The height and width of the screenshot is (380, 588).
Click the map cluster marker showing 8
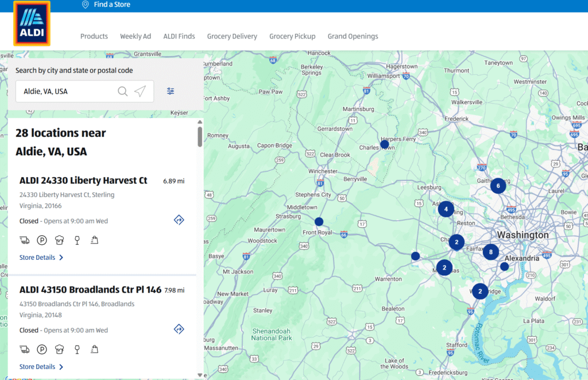[x=490, y=252]
